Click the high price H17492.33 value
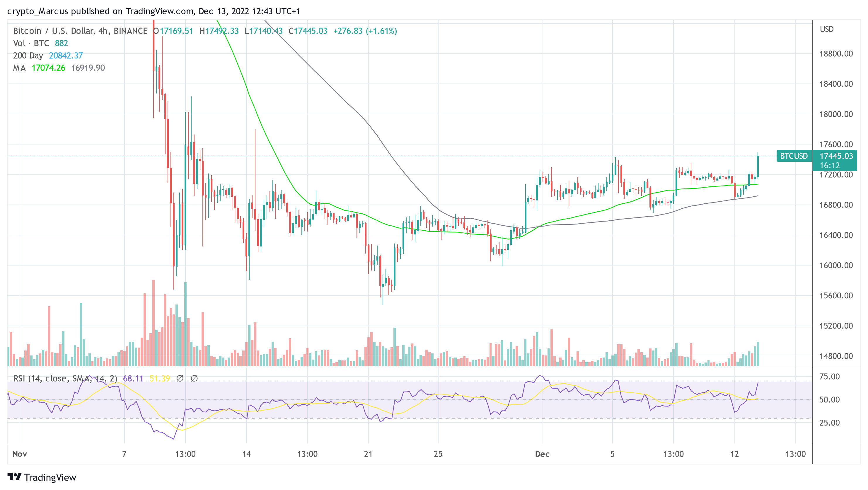Viewport: 868px width, 490px height. (219, 31)
